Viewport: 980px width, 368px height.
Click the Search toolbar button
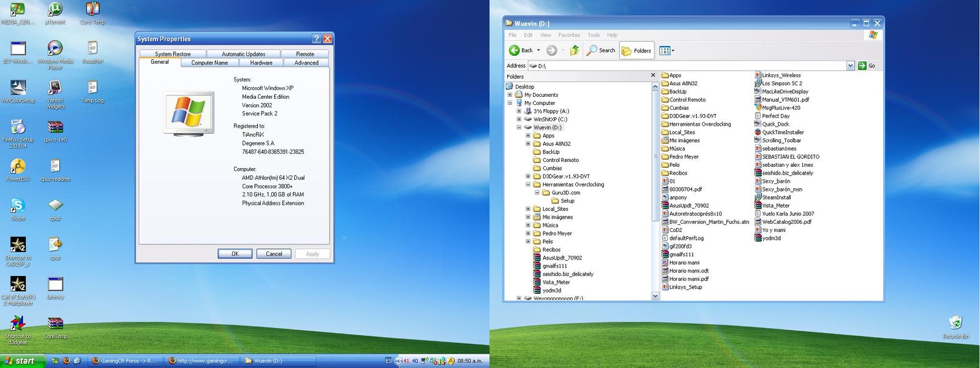click(x=601, y=50)
